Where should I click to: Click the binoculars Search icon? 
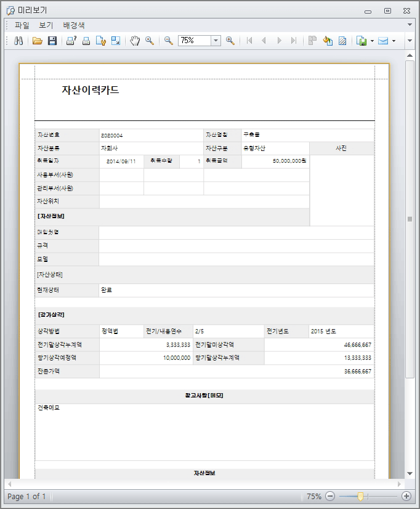coord(18,41)
